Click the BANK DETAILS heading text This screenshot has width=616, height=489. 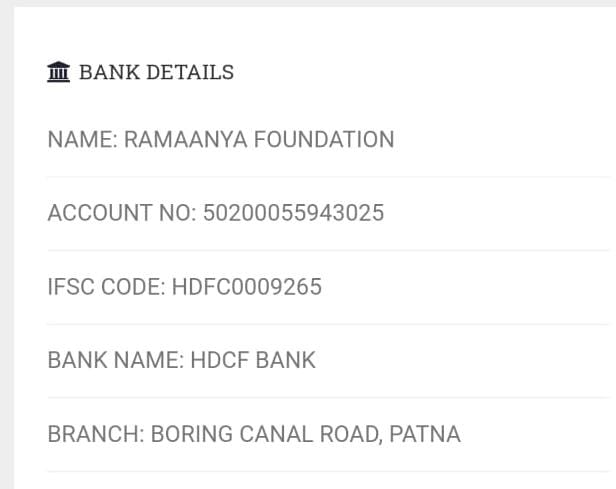point(156,73)
